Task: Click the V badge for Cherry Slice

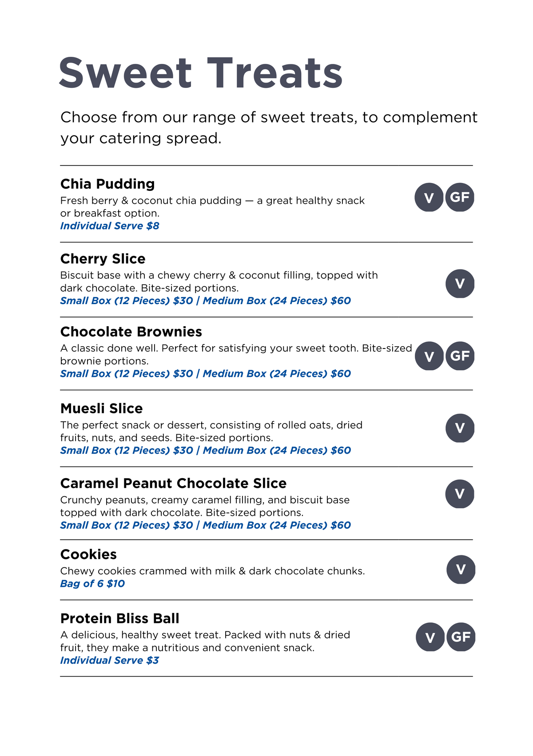Action: click(x=460, y=283)
